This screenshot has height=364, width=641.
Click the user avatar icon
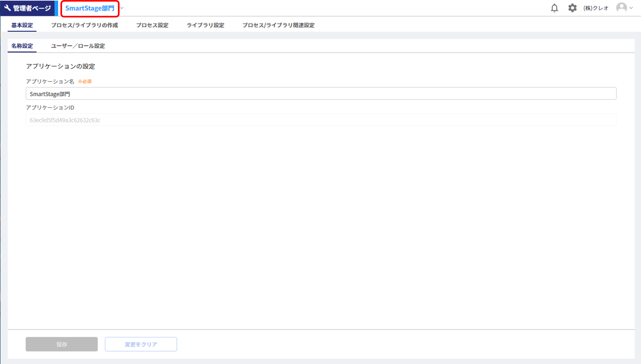(x=621, y=8)
